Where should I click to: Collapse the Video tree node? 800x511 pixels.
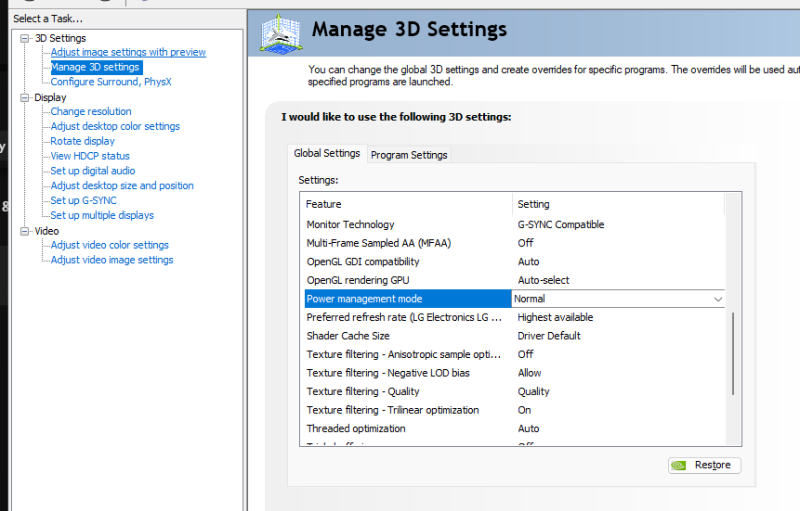[24, 231]
